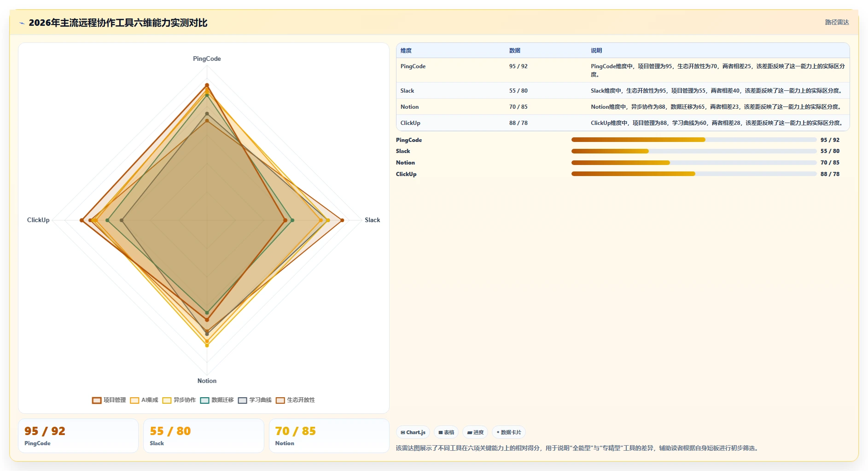
Task: Click the PingCode axis label on radar chart
Action: [207, 59]
